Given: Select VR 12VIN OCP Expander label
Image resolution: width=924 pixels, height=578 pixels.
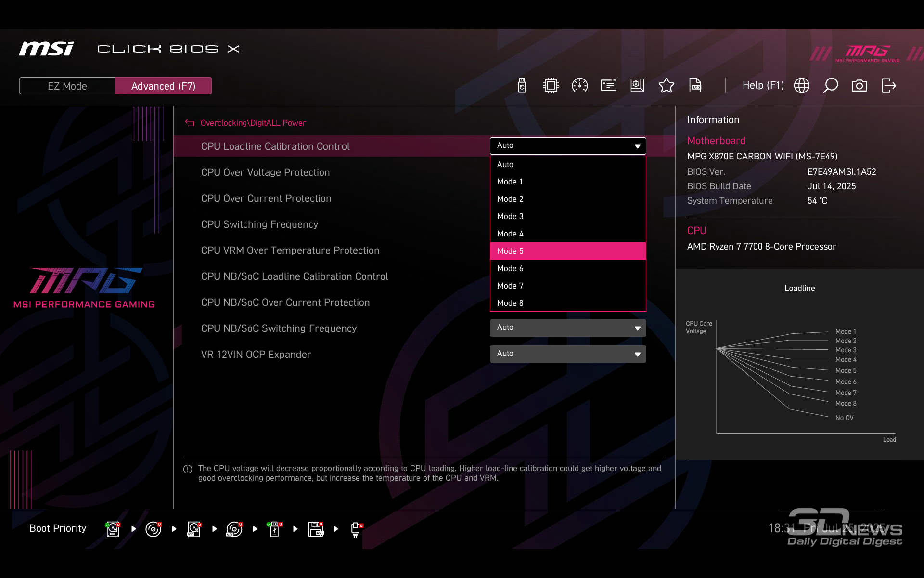Looking at the screenshot, I should [x=256, y=355].
